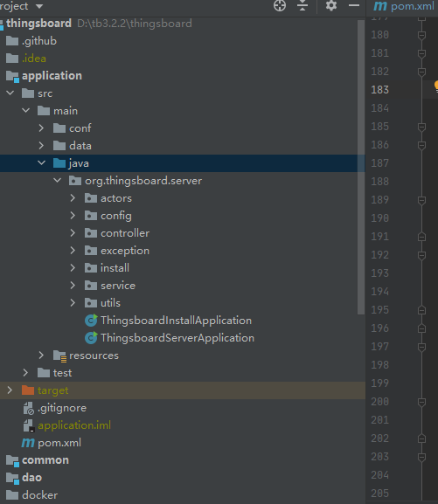
Task: Select the .gitignore file name
Action: tap(62, 408)
